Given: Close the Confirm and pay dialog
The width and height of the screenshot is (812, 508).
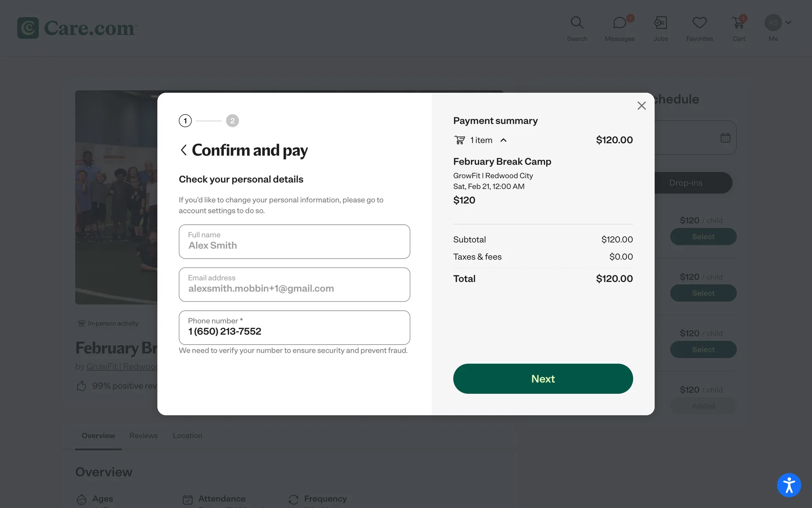Looking at the screenshot, I should (642, 106).
